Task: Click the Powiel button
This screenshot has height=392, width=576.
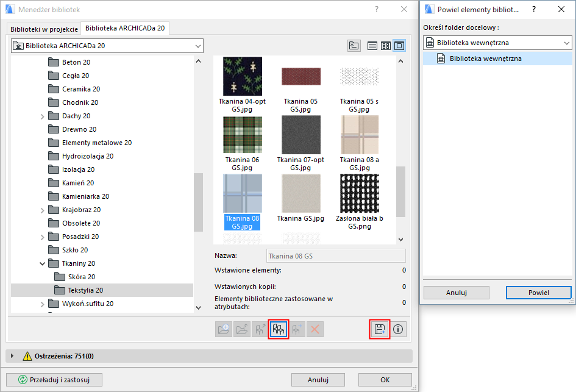Action: coord(538,293)
